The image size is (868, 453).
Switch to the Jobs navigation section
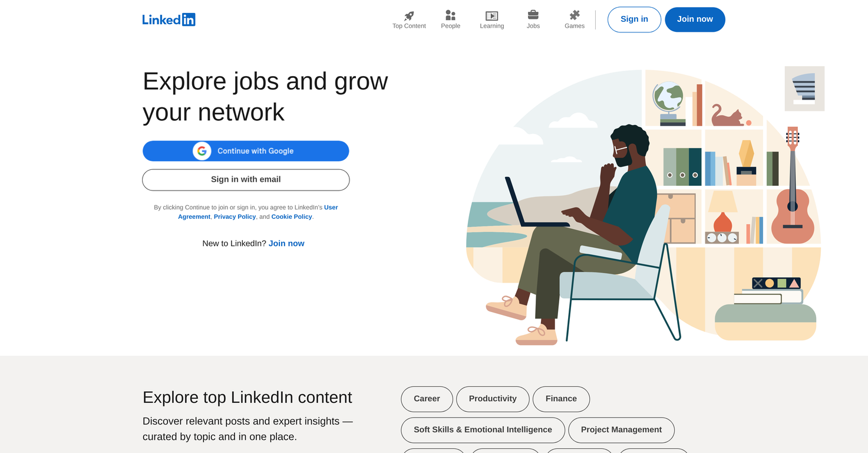(533, 19)
